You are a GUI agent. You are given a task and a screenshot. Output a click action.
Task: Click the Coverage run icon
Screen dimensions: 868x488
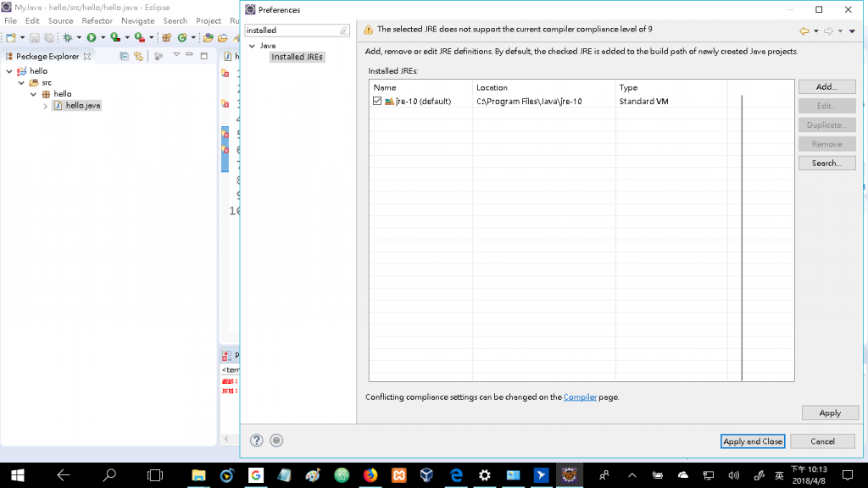coord(115,37)
